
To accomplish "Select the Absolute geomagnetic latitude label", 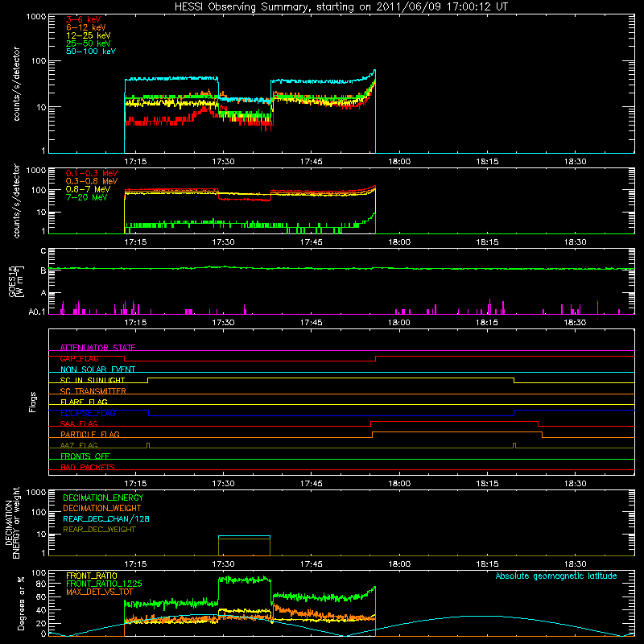I will [556, 576].
